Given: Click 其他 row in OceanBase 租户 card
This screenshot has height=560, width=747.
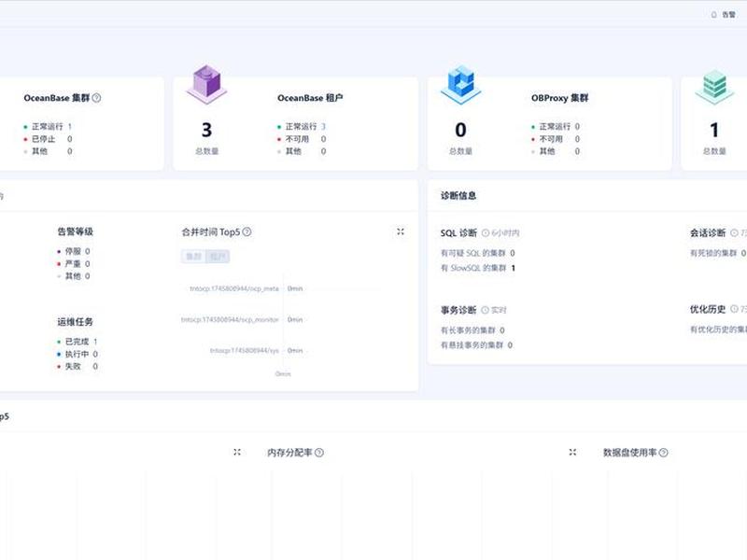Looking at the screenshot, I should point(302,151).
